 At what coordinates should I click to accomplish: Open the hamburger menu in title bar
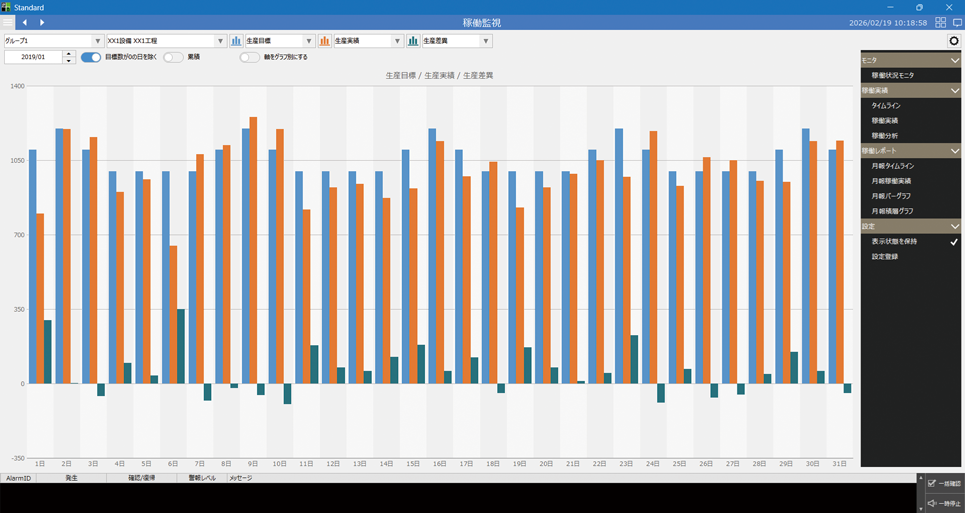[x=8, y=22]
